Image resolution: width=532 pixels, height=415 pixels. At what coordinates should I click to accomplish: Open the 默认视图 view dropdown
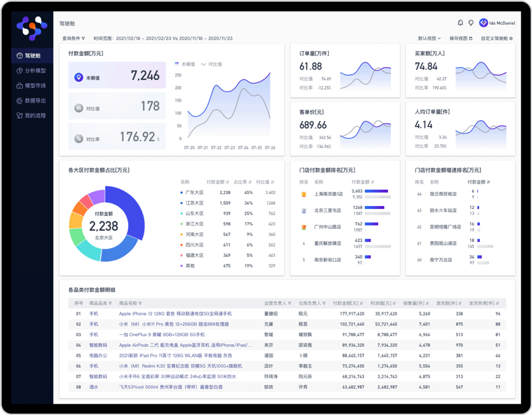[x=429, y=39]
